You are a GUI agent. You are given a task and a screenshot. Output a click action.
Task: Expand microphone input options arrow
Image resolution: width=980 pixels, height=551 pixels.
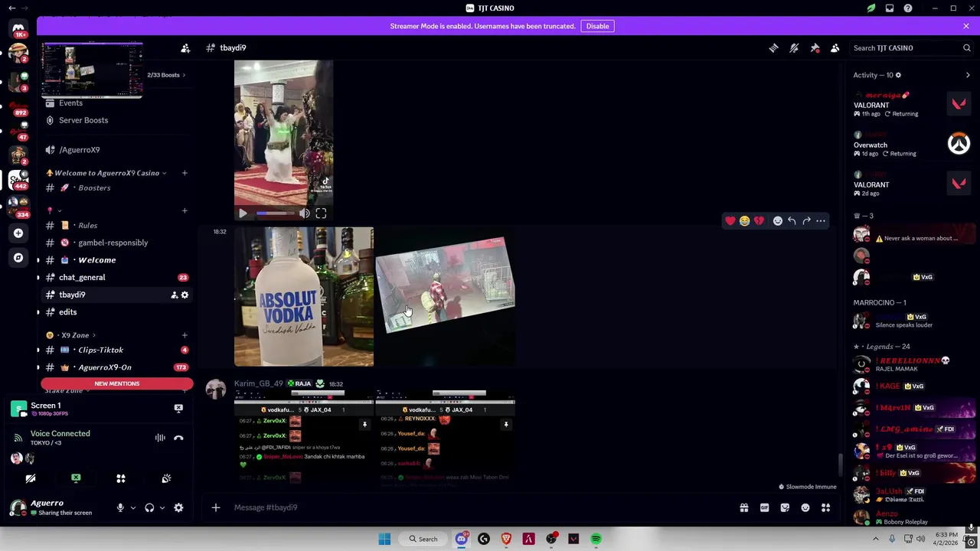[132, 507]
